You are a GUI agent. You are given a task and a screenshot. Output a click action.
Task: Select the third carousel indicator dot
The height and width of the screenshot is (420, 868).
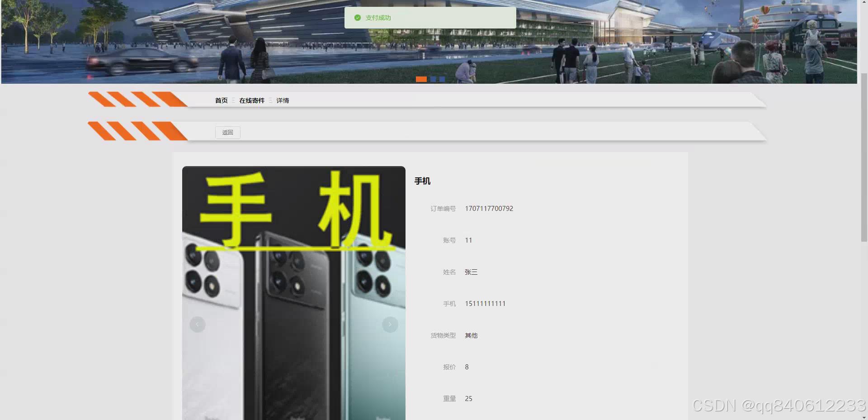[442, 79]
